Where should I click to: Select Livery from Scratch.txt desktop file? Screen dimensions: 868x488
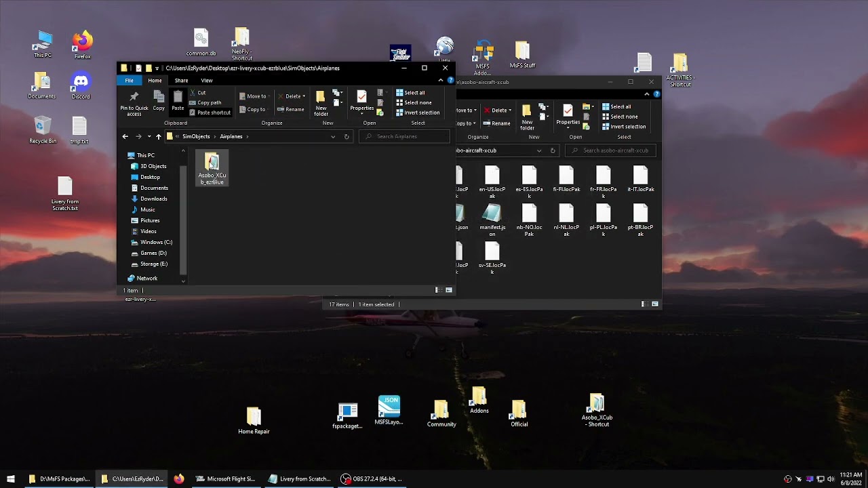click(x=65, y=195)
